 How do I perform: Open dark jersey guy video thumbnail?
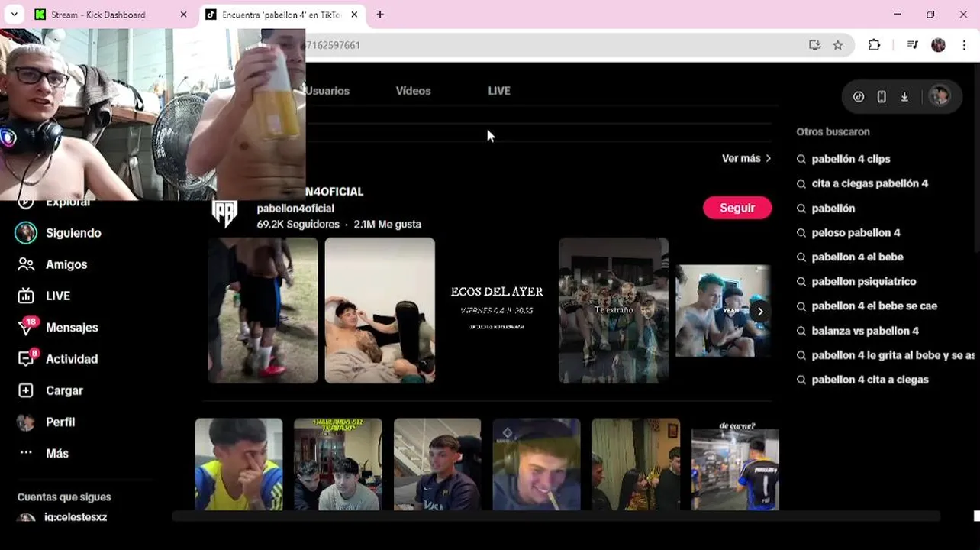(x=437, y=464)
